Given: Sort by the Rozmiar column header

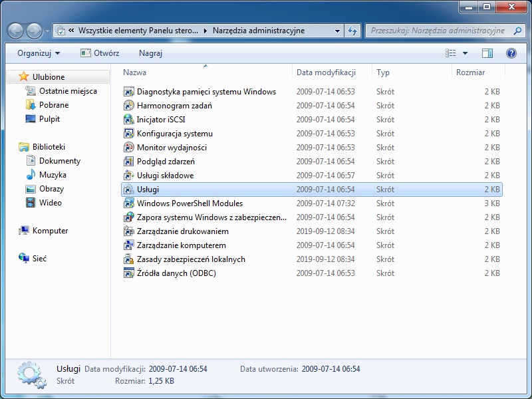Looking at the screenshot, I should [478, 72].
